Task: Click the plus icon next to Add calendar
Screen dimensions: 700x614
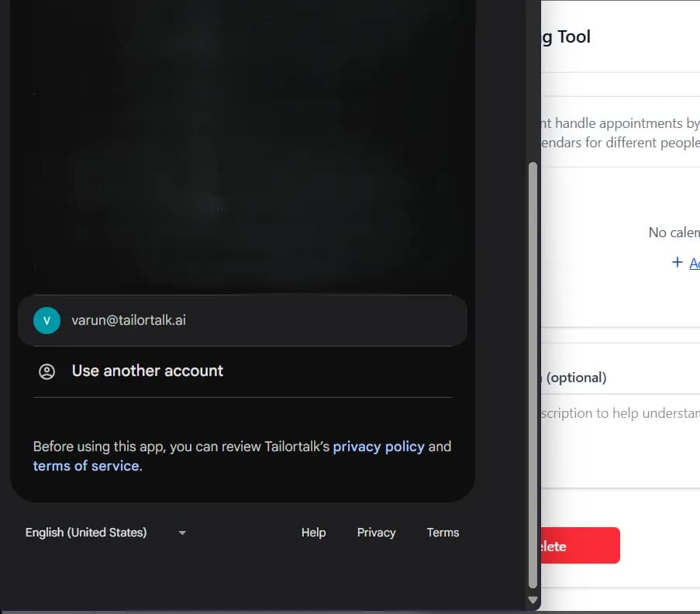Action: click(x=676, y=263)
